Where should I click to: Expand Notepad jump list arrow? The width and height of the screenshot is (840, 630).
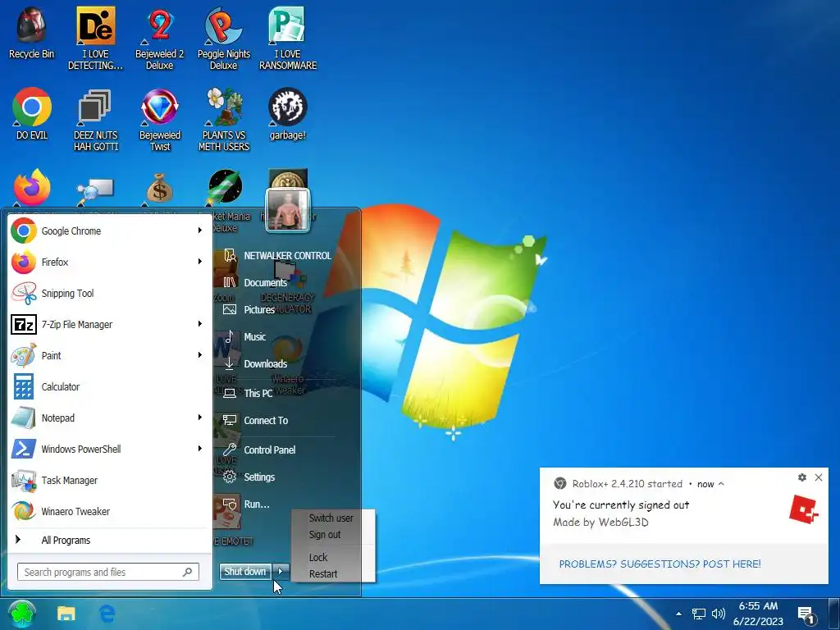[199, 417]
